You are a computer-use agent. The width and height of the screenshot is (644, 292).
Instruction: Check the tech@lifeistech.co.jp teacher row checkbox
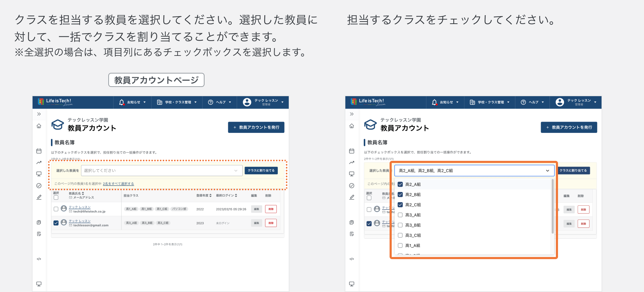point(56,209)
